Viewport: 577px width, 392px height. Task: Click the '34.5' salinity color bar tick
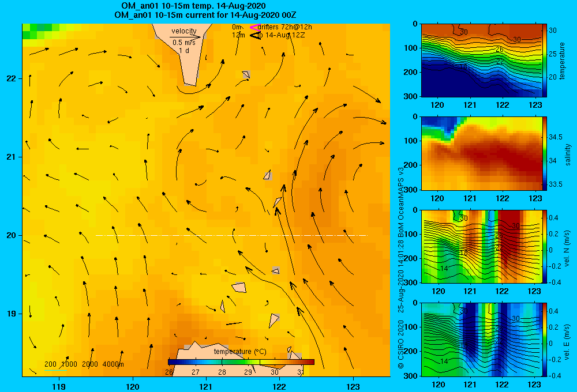coord(556,137)
